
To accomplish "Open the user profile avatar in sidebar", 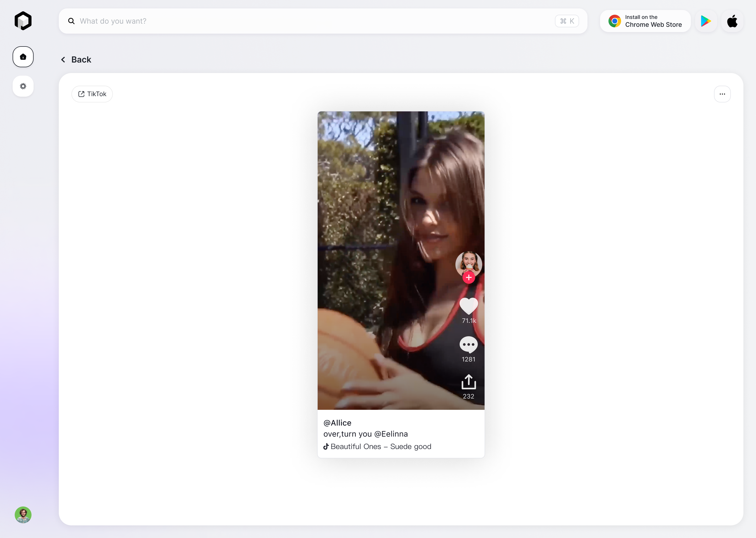I will click(x=23, y=514).
